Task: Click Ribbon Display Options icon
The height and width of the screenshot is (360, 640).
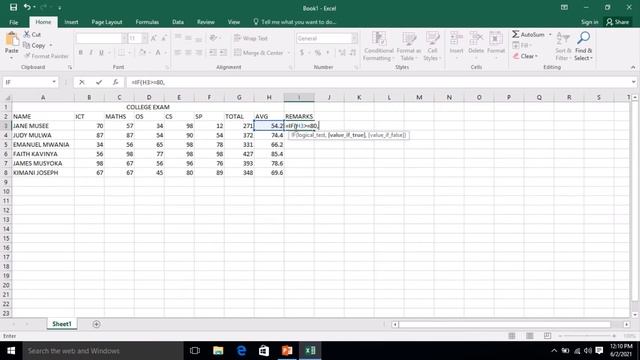Action: (564, 7)
